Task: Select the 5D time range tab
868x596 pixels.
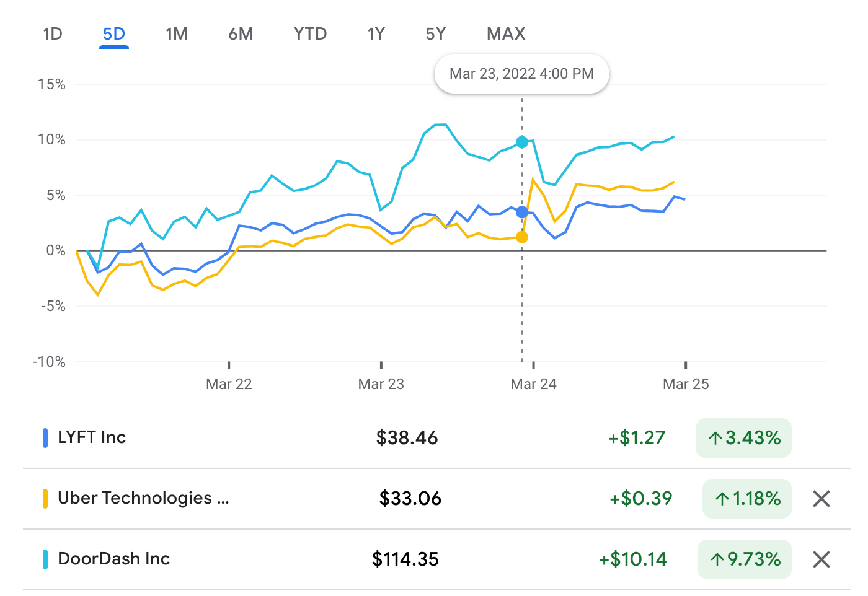Action: 114,33
